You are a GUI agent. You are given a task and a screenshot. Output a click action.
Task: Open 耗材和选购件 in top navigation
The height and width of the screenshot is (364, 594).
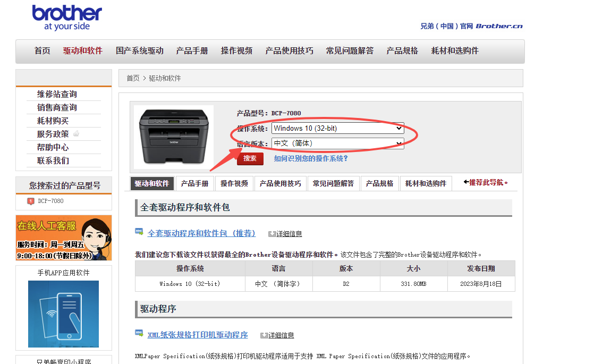pos(454,50)
